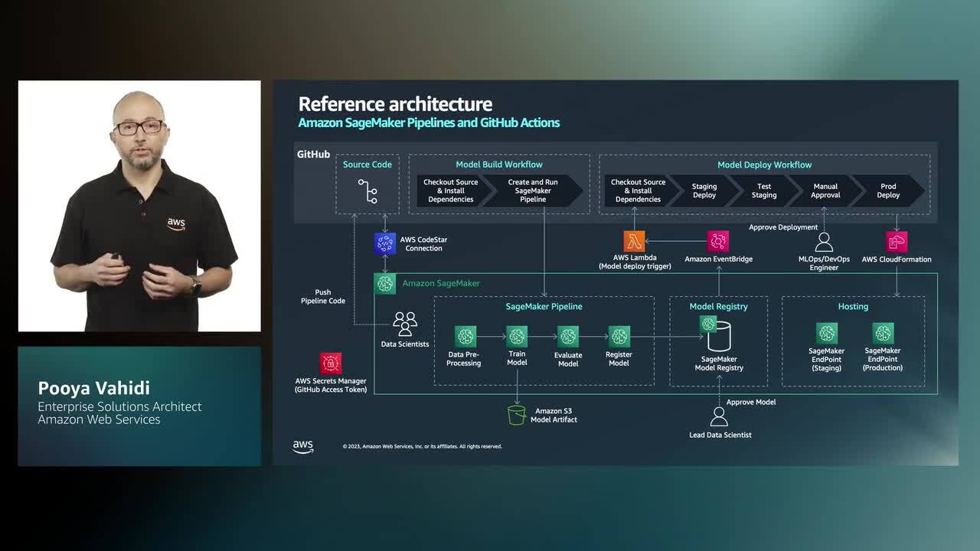Select the Pooya Vahidi name caption
This screenshot has width=980, height=551.
[94, 388]
